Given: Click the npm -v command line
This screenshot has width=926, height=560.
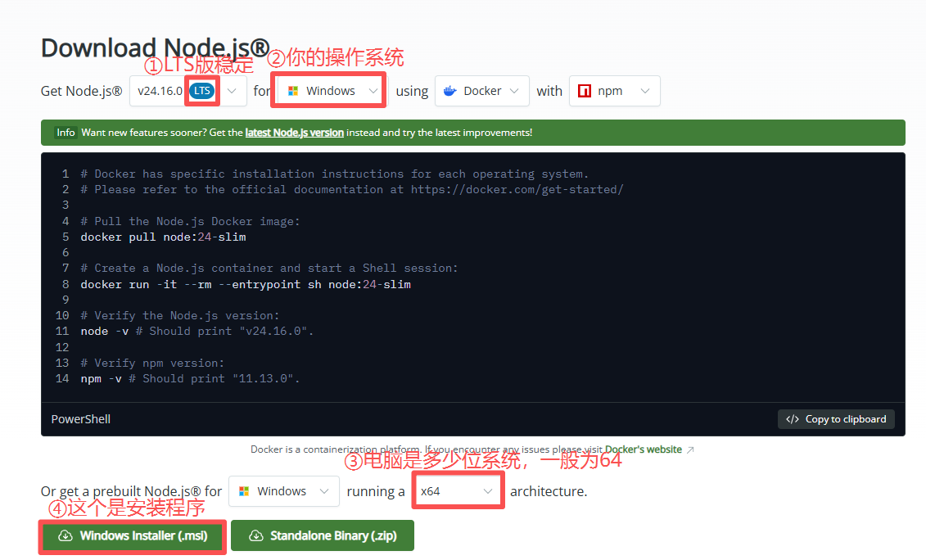Looking at the screenshot, I should 190,378.
